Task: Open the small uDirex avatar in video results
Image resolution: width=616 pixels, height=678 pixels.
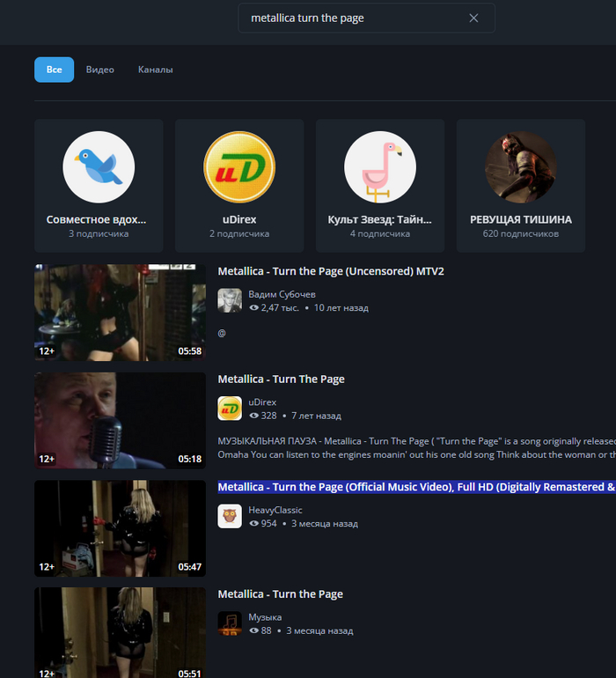Action: click(x=230, y=409)
